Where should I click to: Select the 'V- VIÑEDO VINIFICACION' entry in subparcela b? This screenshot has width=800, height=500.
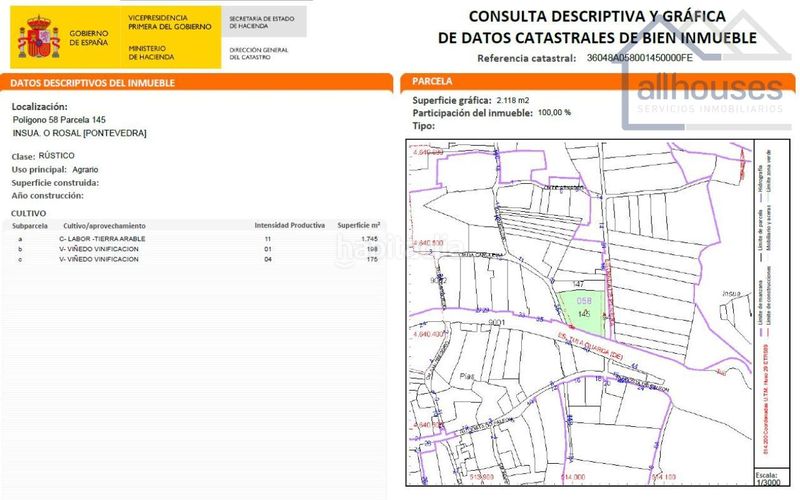[x=99, y=249]
